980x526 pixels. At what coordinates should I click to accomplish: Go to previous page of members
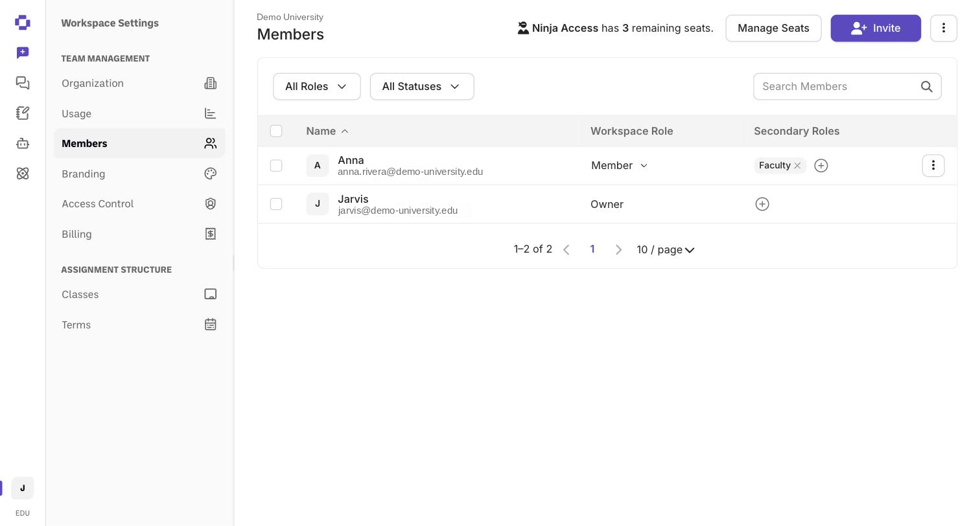tap(566, 249)
